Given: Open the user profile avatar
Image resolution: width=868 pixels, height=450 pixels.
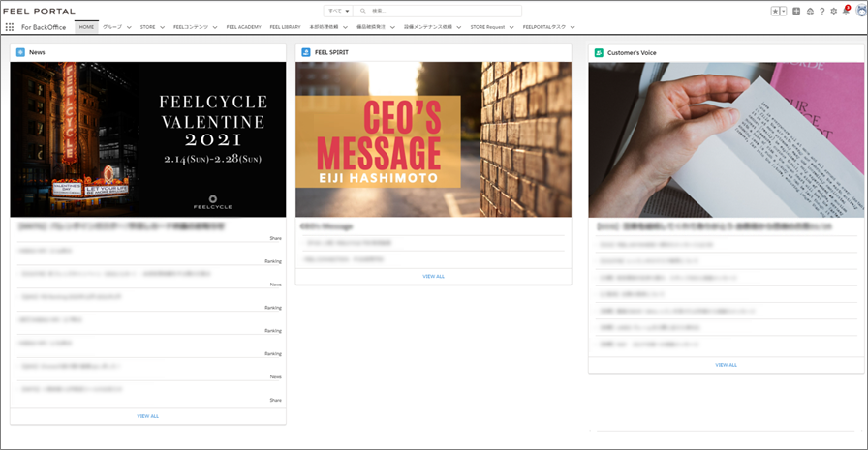Looking at the screenshot, I should (x=861, y=11).
